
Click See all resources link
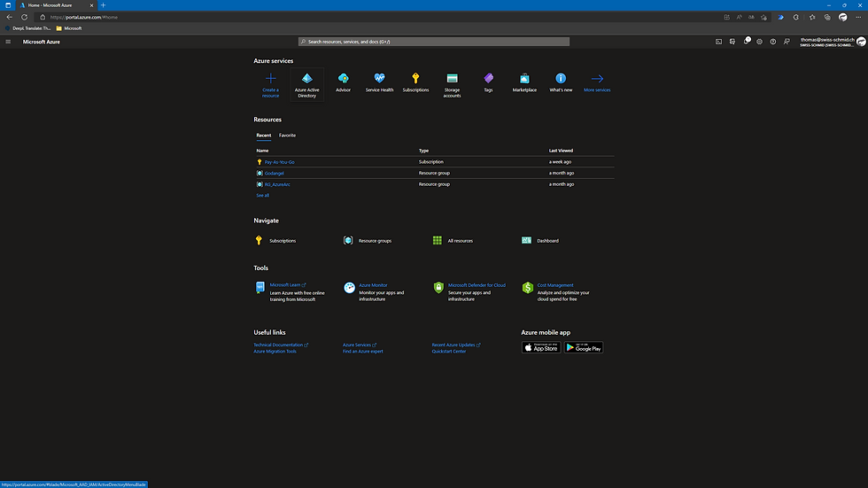click(262, 196)
